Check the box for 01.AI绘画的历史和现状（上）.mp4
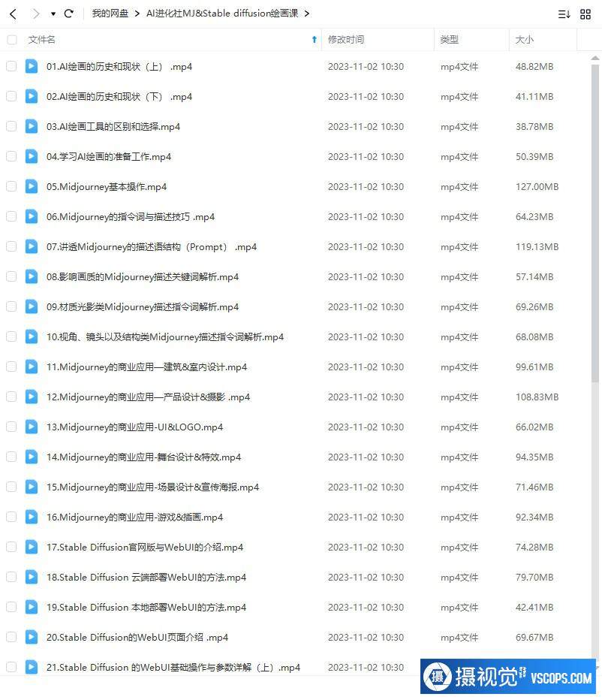Screen dimensions: 602x700 [11, 67]
